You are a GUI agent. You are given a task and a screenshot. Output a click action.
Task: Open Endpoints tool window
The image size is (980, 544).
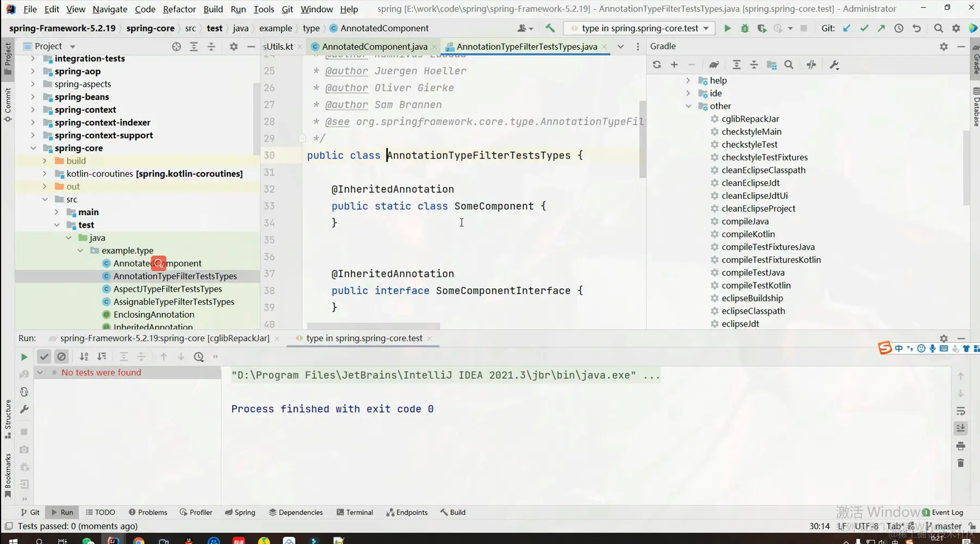point(407,512)
